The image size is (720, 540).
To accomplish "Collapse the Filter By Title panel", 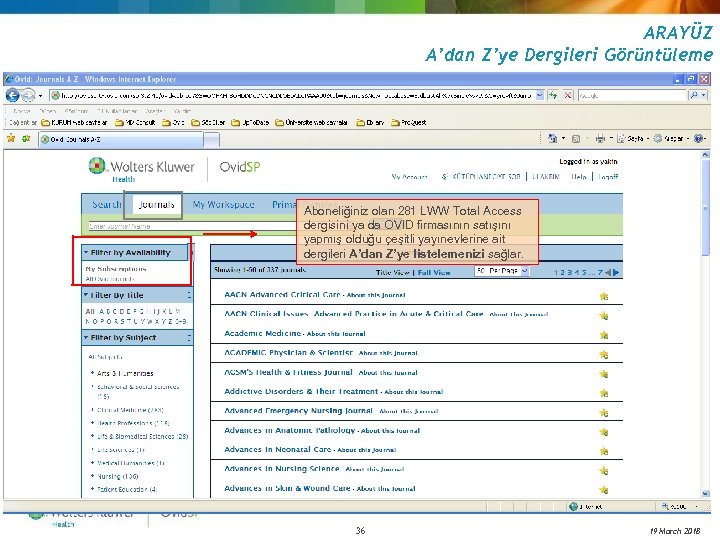I will (86, 295).
